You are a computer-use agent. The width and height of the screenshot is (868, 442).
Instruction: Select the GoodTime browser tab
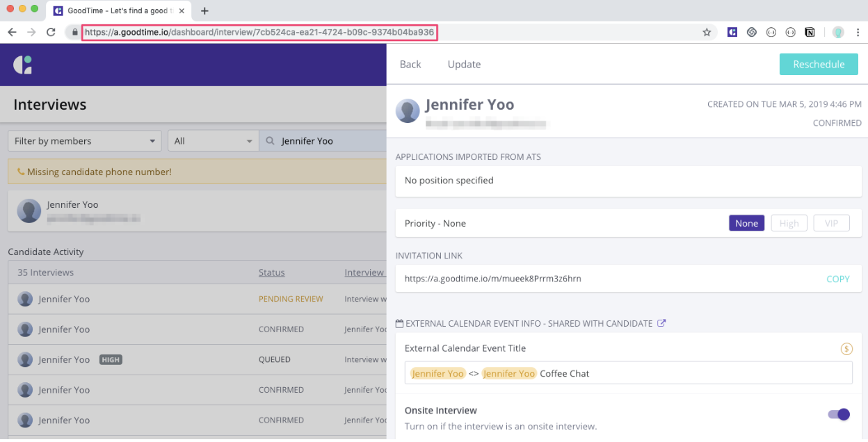[118, 10]
